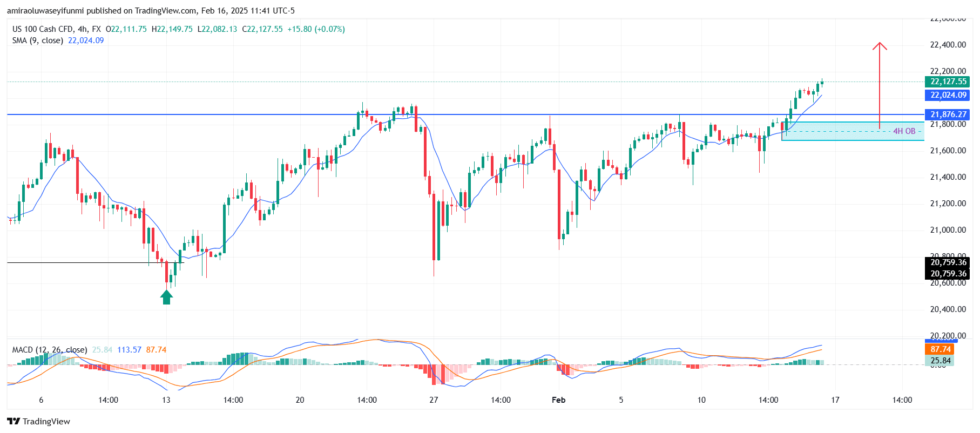Click the 21,876.27 horizontal line price label
The image size is (980, 433).
tap(948, 114)
